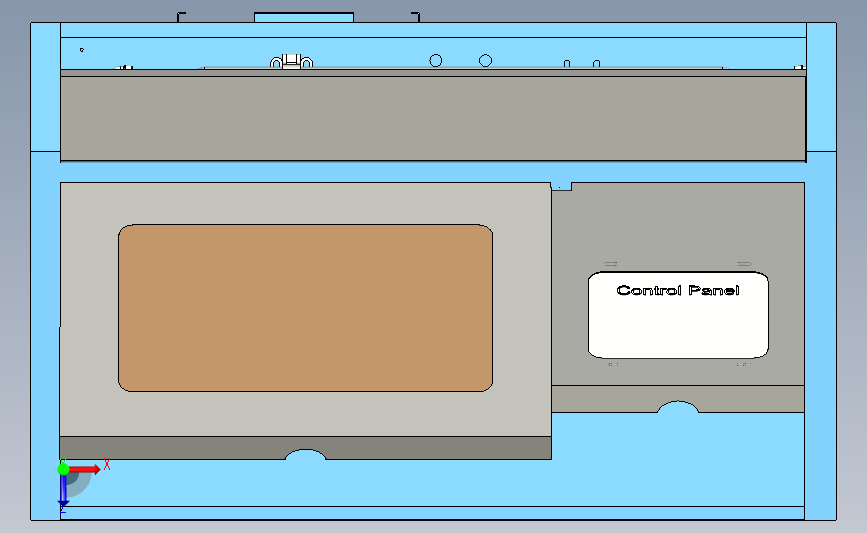The height and width of the screenshot is (533, 867).
Task: Select the left circular hole on the top rail
Action: click(436, 60)
